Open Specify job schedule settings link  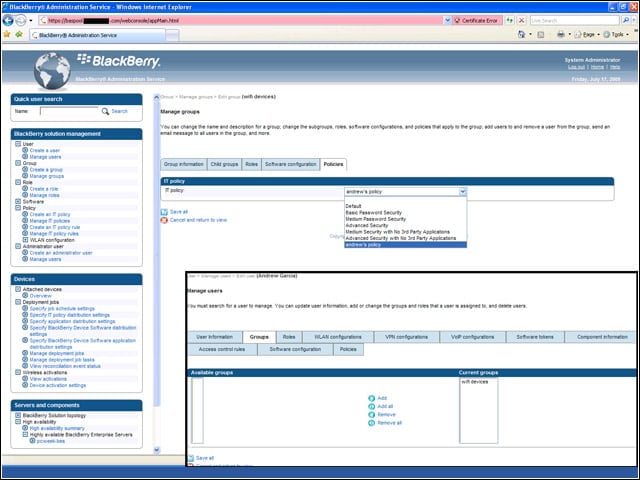click(62, 309)
